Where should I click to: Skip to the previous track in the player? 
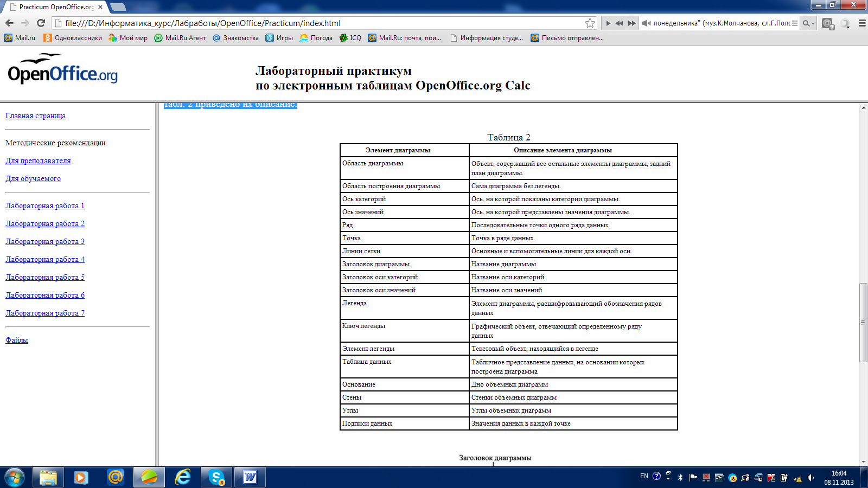point(619,23)
